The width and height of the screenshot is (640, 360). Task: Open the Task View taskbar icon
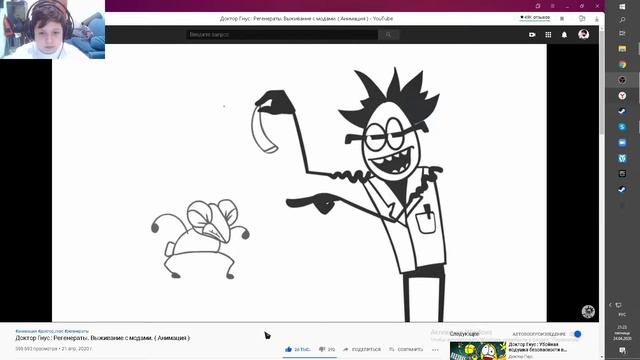[x=622, y=33]
